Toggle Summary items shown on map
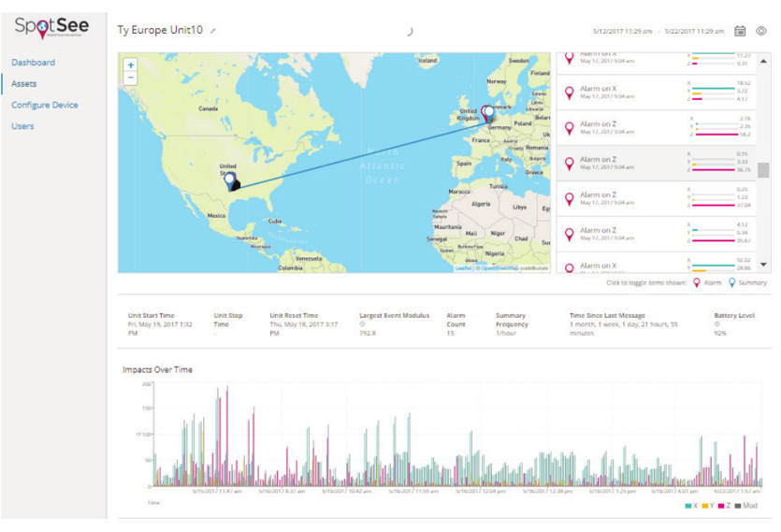Viewport: 781px width, 532px height. [x=747, y=282]
